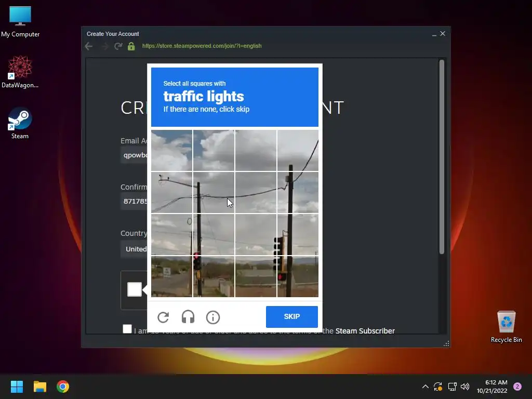Check the white captcha verification checkbox

pyautogui.click(x=135, y=289)
